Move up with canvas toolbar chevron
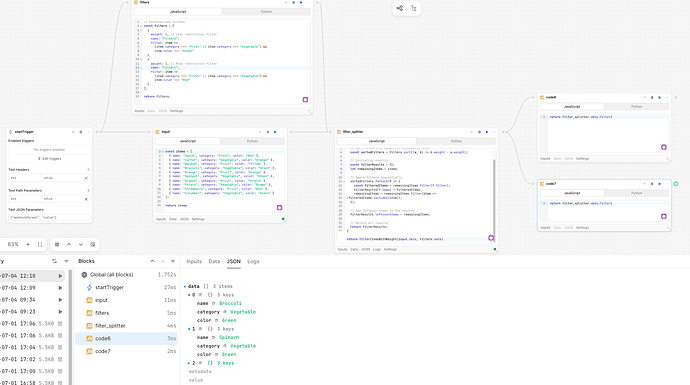Viewport: 690px width, 385px height. [x=69, y=244]
